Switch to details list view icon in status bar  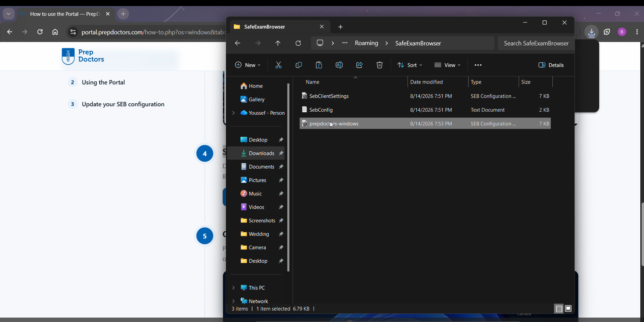tap(559, 309)
